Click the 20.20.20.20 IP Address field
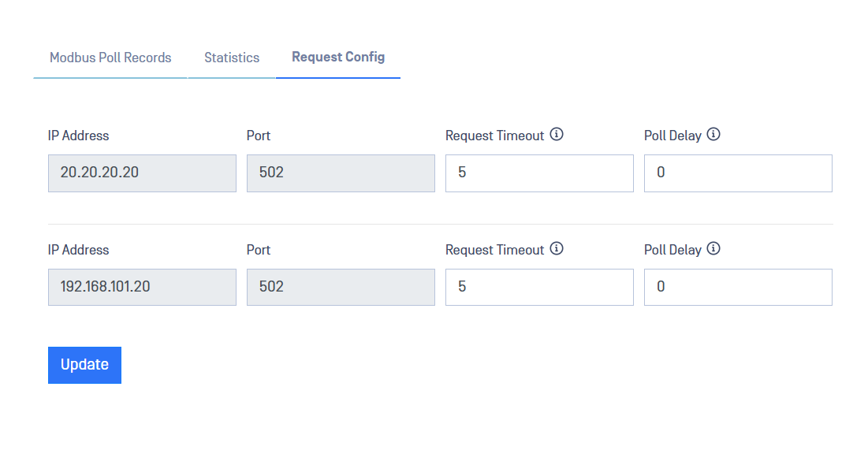This screenshot has width=868, height=461. pos(142,173)
